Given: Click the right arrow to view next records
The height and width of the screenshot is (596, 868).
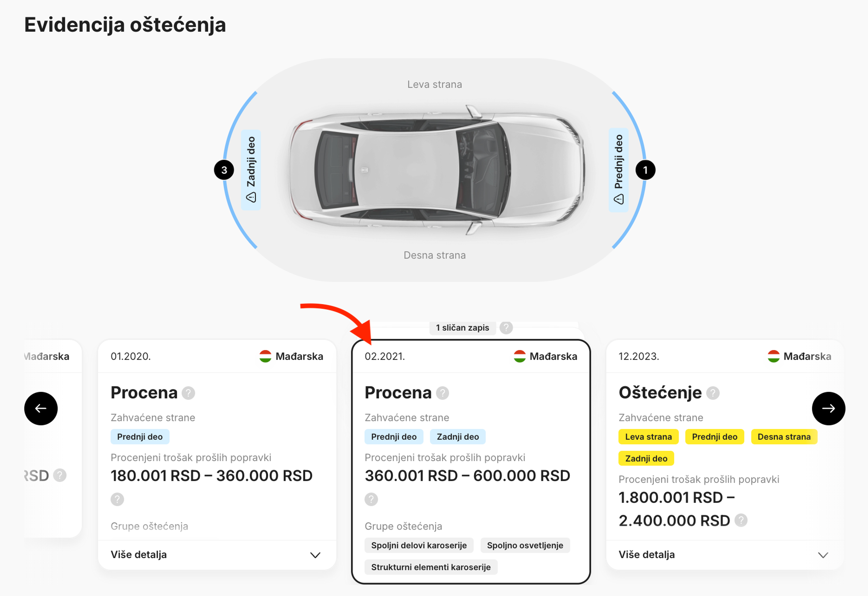Looking at the screenshot, I should point(829,409).
